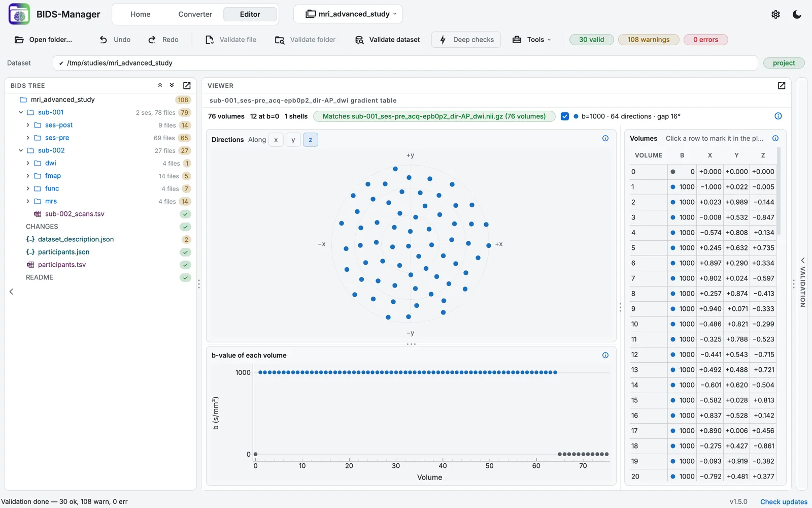
Task: Open the settings gear icon
Action: pos(775,14)
